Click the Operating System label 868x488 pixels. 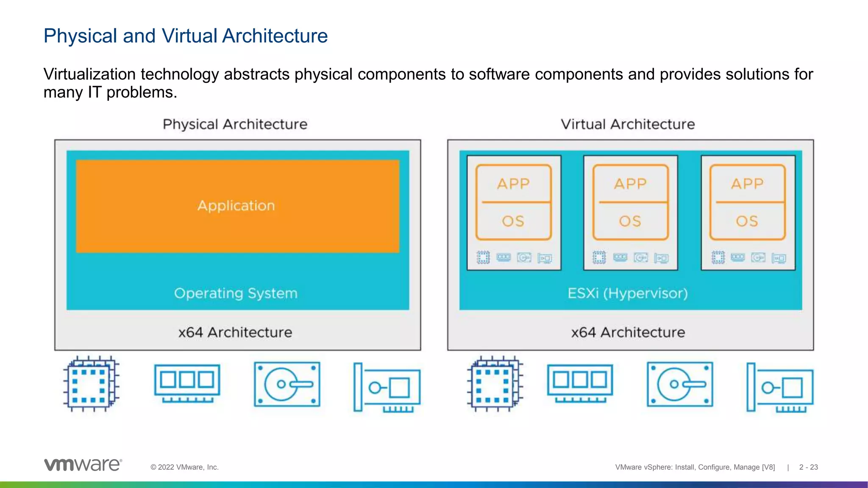pos(236,293)
